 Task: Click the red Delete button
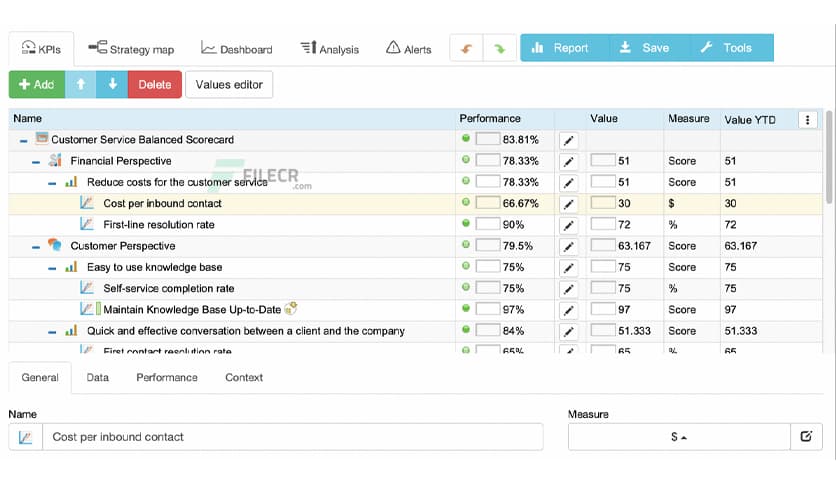(x=155, y=84)
